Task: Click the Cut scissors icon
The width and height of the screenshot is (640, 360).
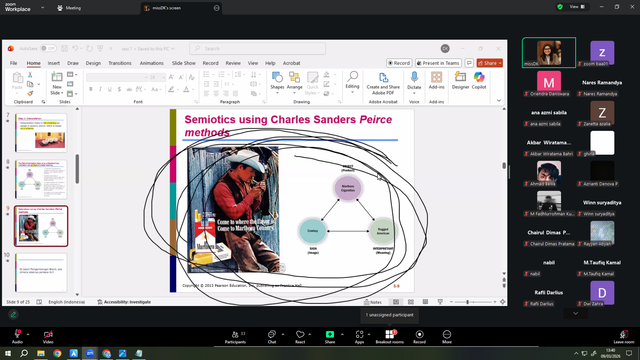Action: [30, 75]
